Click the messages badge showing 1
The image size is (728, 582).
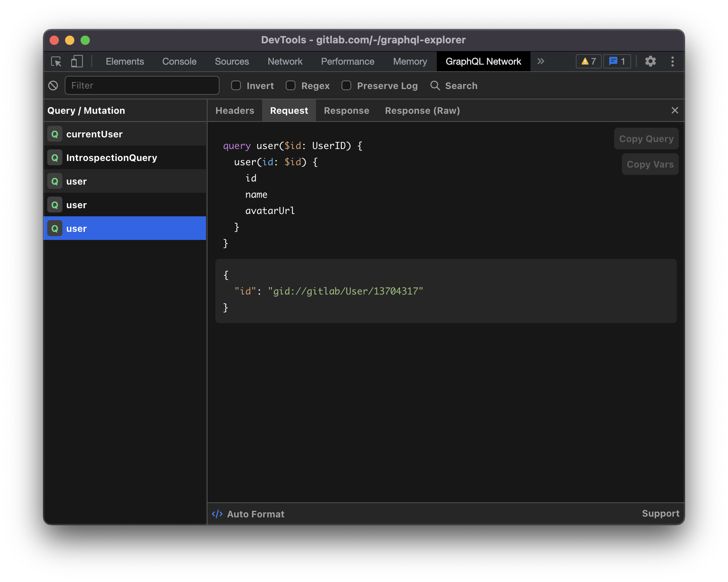pyautogui.click(x=617, y=62)
